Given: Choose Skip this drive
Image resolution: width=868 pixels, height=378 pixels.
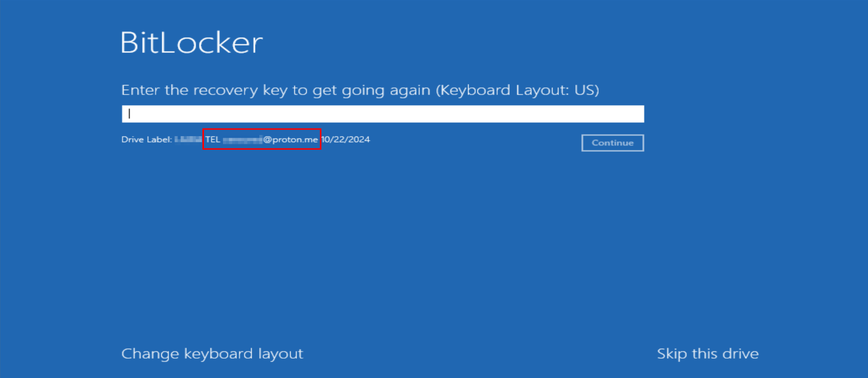Looking at the screenshot, I should point(707,354).
